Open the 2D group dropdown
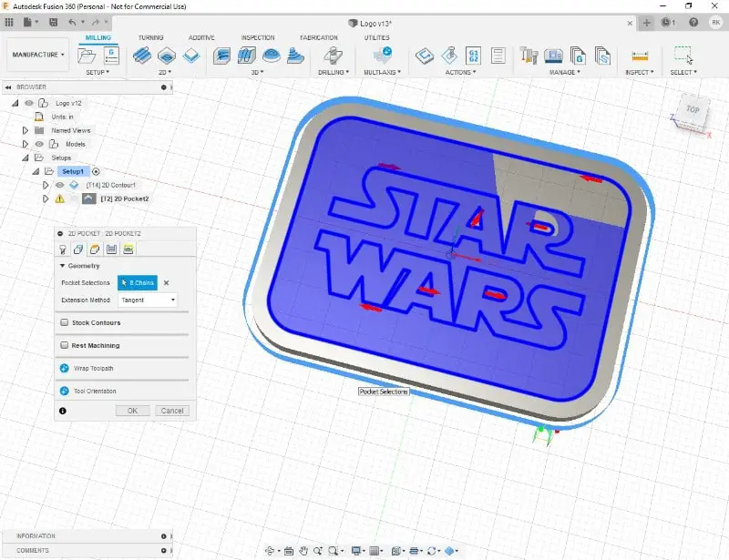This screenshot has width=729, height=560. click(x=165, y=73)
